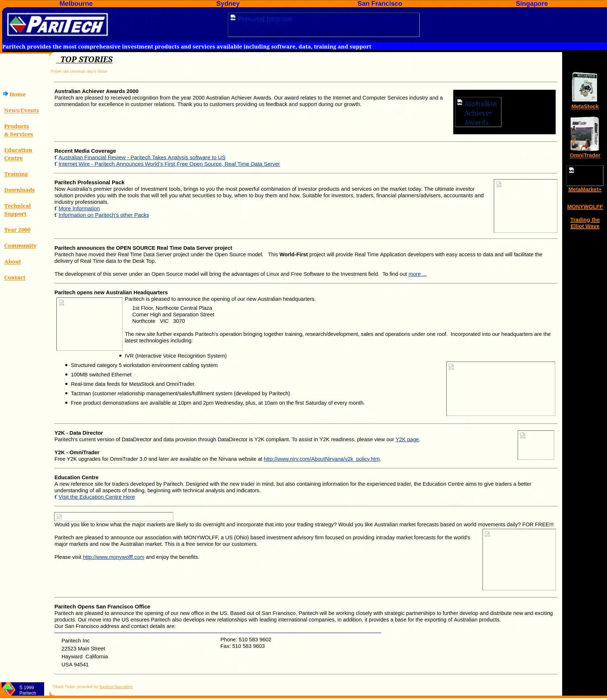Image resolution: width=607 pixels, height=700 pixels.
Task: Click the Australian Achiever Awards image
Action: (477, 112)
